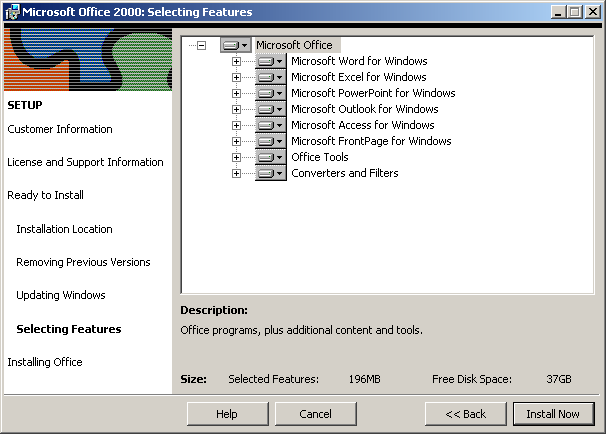The width and height of the screenshot is (606, 434).
Task: Expand the Converters and Filters node
Action: (x=236, y=174)
